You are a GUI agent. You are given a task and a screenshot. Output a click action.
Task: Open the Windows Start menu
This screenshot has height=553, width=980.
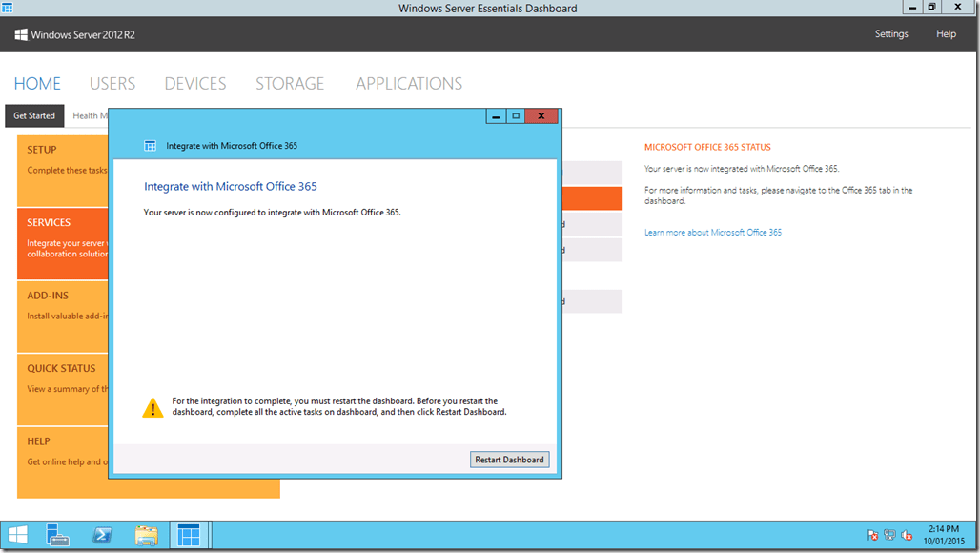click(x=17, y=535)
